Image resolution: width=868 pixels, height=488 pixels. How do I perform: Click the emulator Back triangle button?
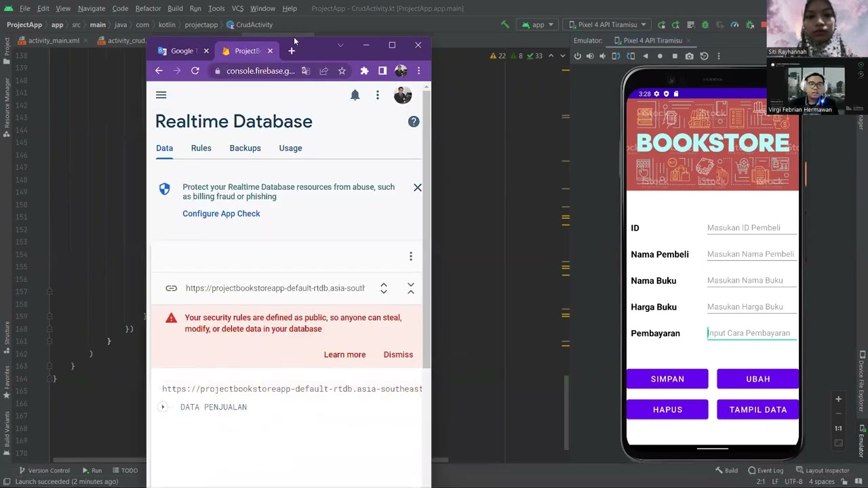(646, 56)
